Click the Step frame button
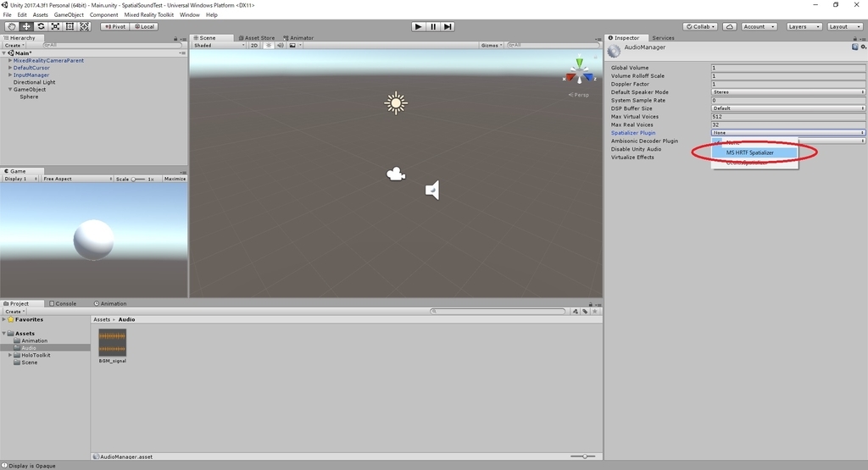 point(448,26)
